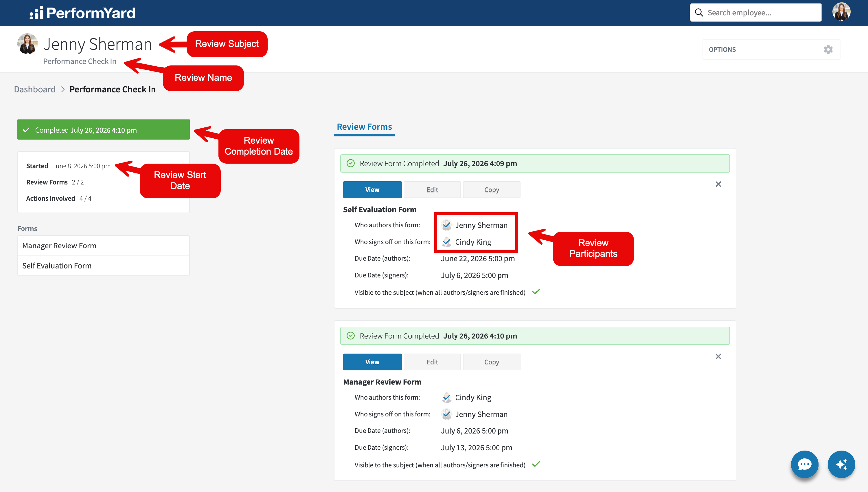The image size is (868, 492).
Task: Click Jenny Sherman's profile photo in header
Action: (x=27, y=44)
